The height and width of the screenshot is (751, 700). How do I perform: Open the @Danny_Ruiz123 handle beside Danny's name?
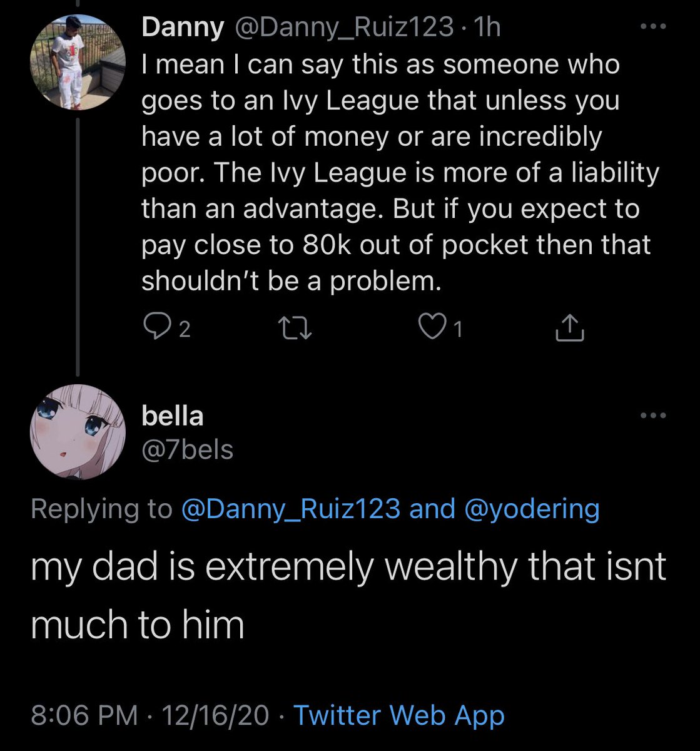click(343, 28)
